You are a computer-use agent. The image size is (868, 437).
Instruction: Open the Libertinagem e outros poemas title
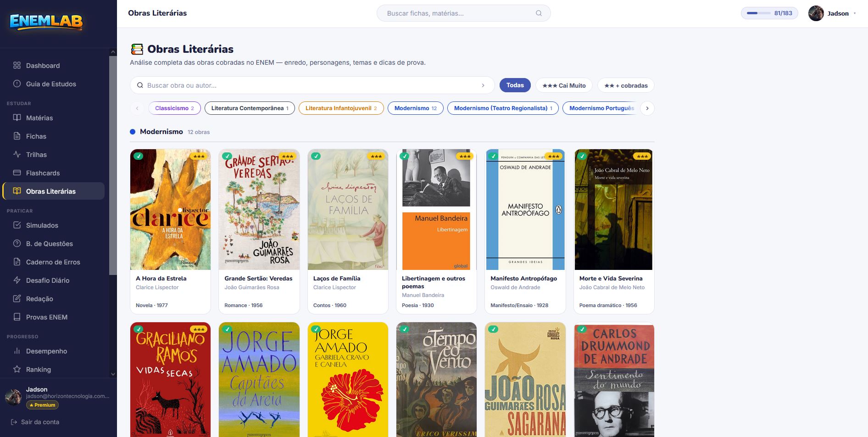tap(434, 282)
